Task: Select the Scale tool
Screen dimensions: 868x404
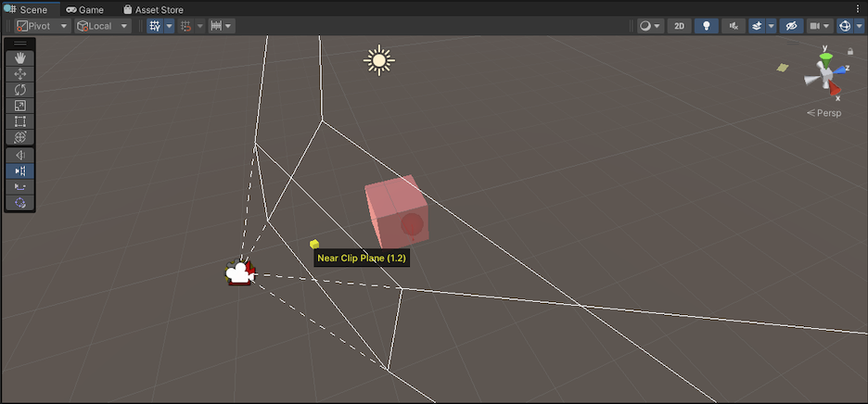Action: coord(20,106)
